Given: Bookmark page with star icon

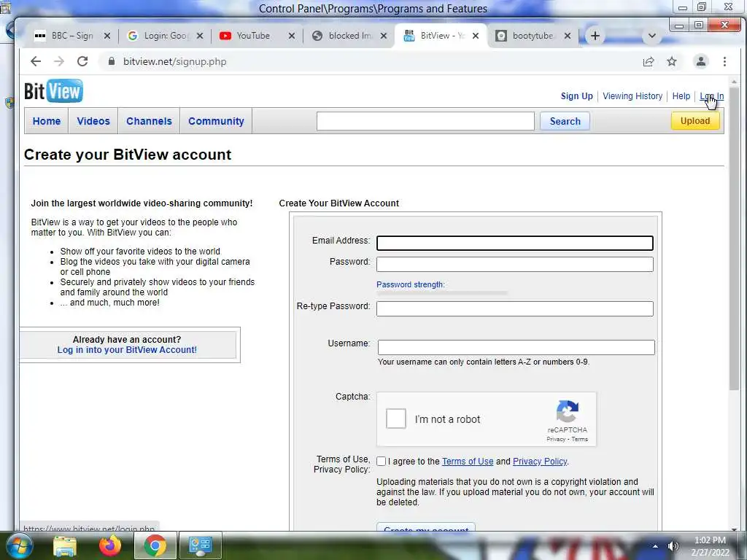Looking at the screenshot, I should click(672, 61).
